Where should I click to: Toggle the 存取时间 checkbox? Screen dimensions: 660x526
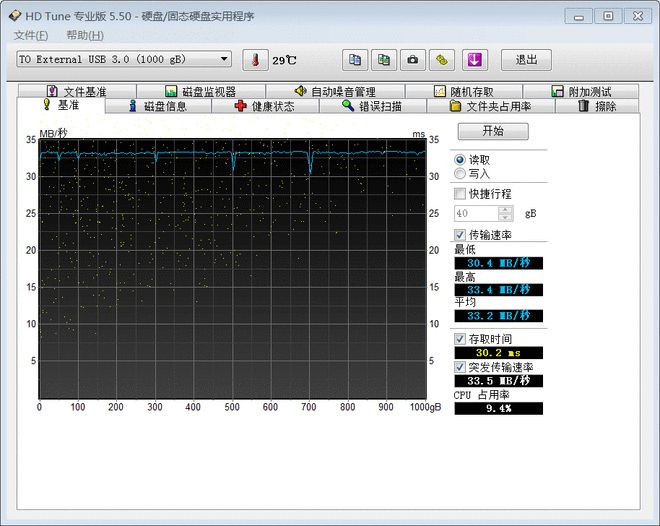[x=460, y=339]
